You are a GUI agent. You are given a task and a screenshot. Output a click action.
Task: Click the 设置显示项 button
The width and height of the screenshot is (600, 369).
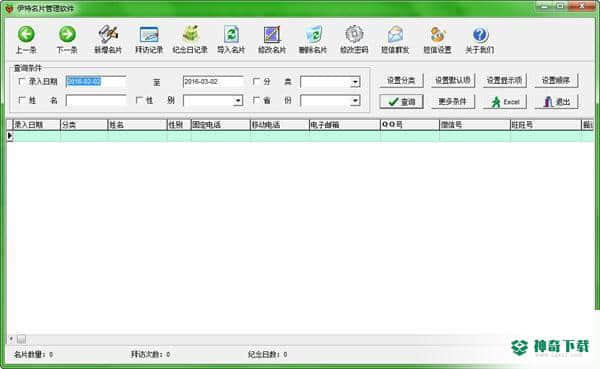pos(504,80)
